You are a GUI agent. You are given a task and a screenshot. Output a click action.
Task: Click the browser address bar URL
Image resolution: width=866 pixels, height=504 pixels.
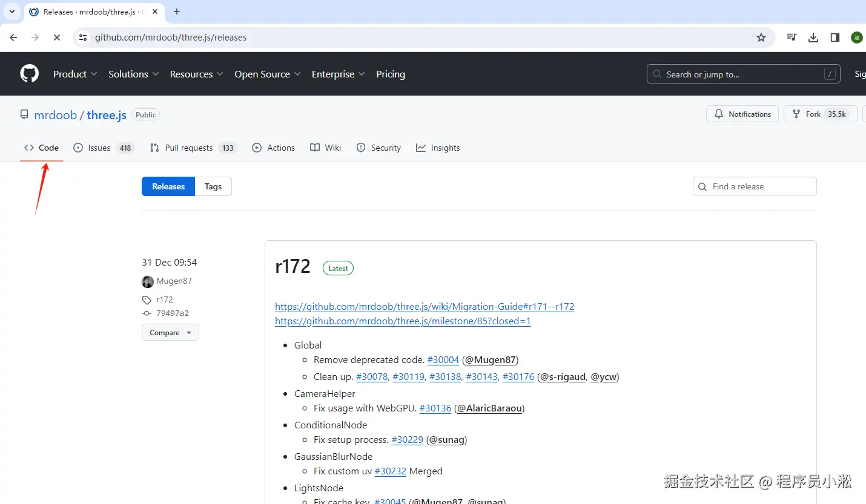pos(171,38)
